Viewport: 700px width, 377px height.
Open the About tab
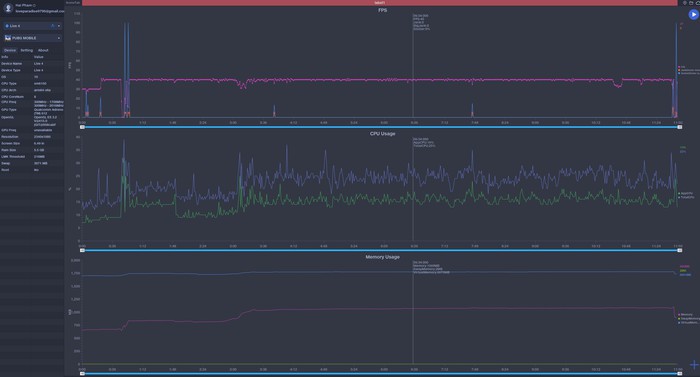43,50
